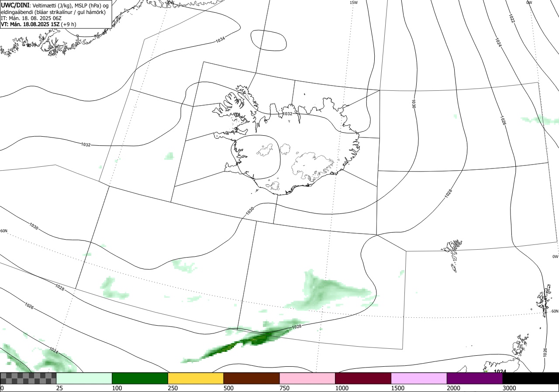Select the legend value '1000'
This screenshot has height=392, width=559.
point(342,388)
